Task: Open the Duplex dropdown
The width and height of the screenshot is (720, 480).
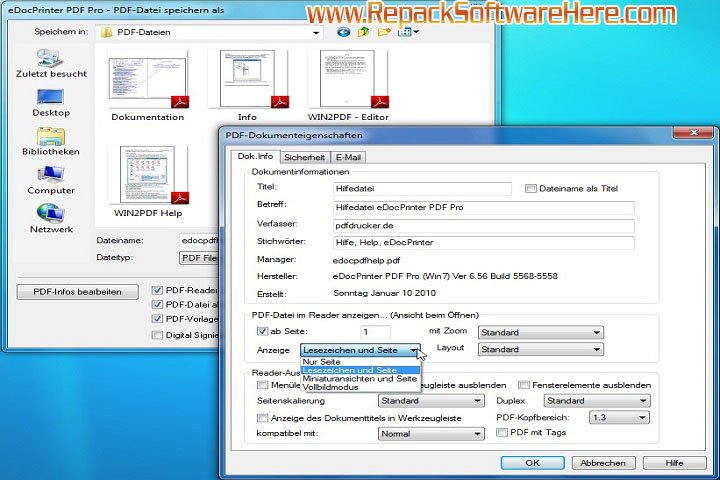Action: point(597,401)
